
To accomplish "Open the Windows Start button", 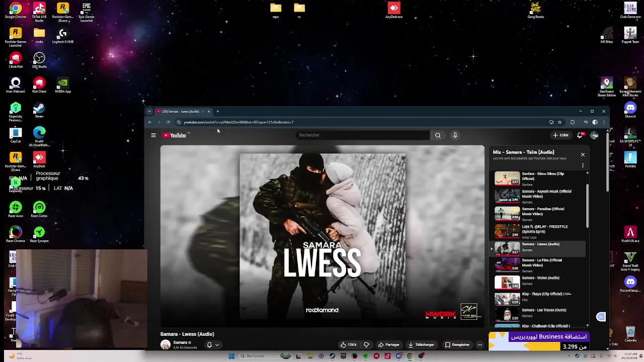I will tap(231, 356).
